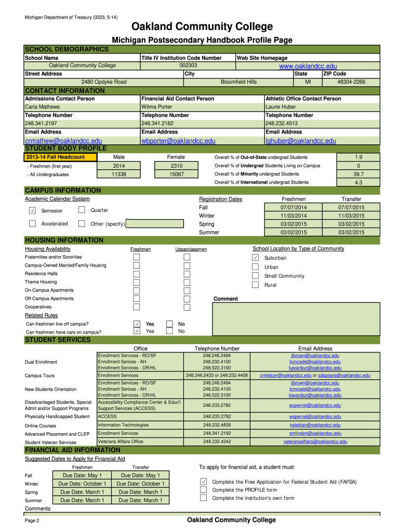Toggle the FAFSA application checkbox
This screenshot has width=400, height=532.
coord(204,482)
